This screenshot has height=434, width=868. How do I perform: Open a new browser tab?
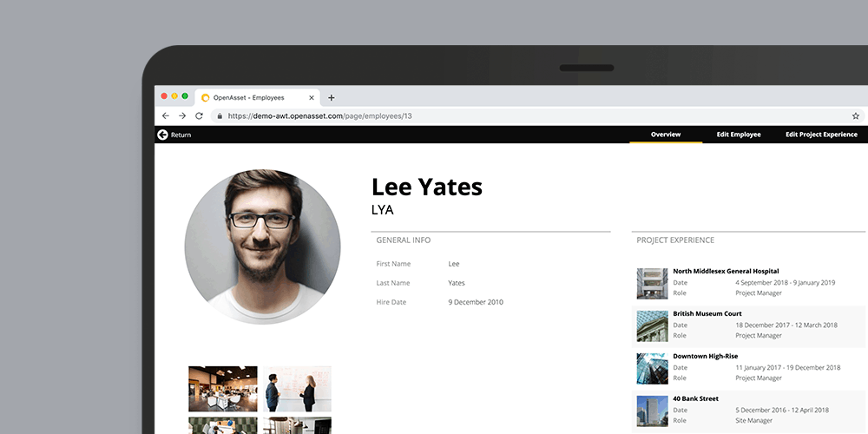pos(331,98)
